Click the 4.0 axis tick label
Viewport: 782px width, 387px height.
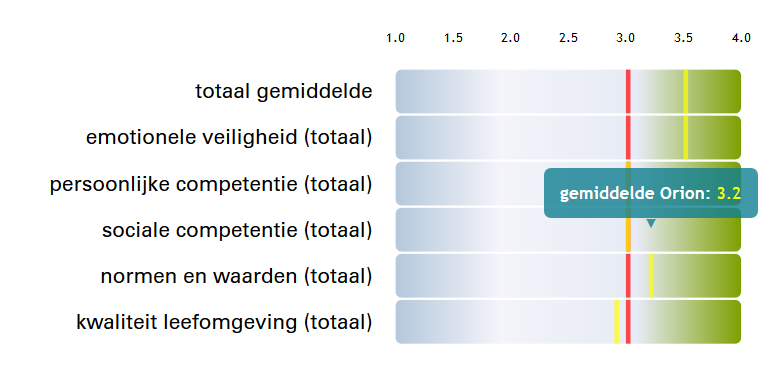pyautogui.click(x=741, y=38)
